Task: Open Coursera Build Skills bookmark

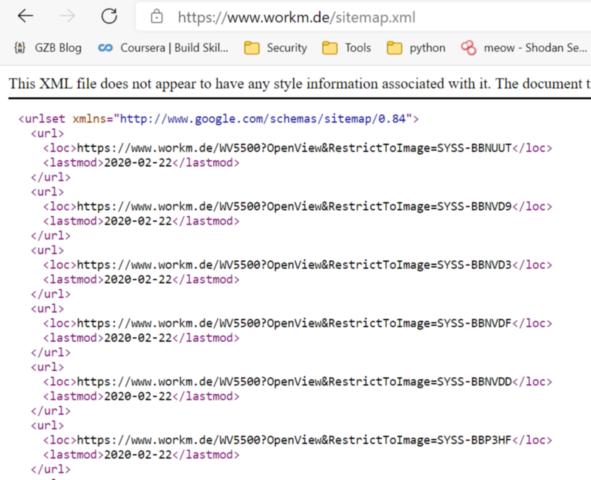Action: 163,48
